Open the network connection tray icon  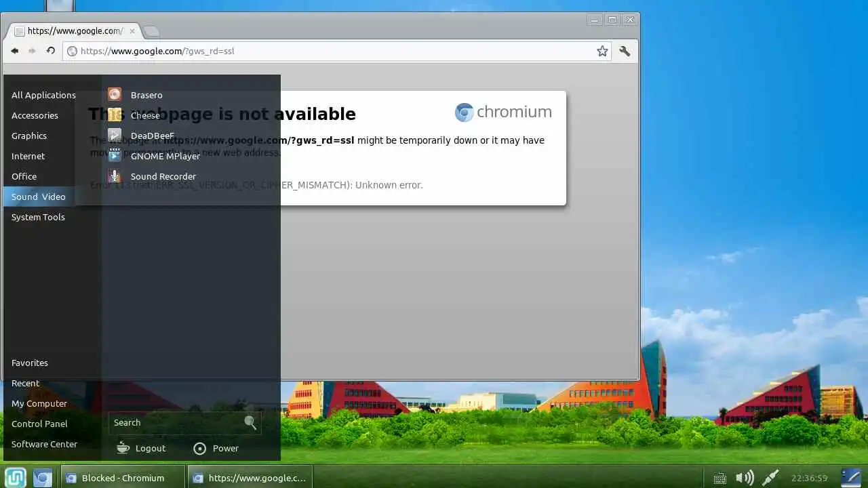(770, 478)
